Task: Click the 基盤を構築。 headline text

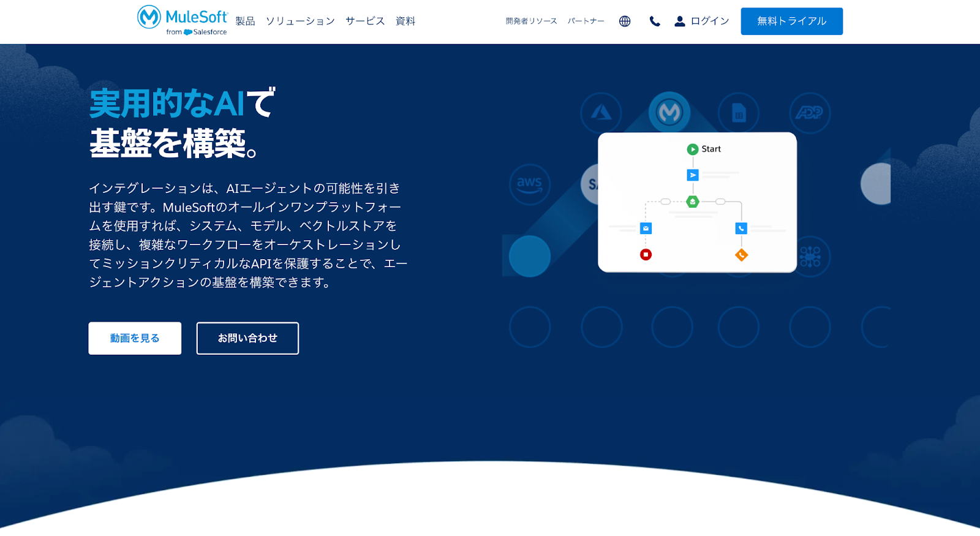Action: (175, 143)
